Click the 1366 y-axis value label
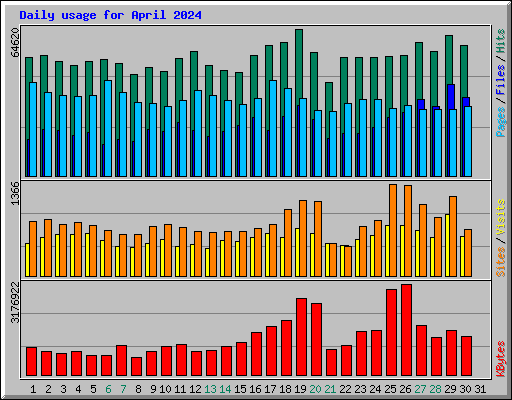The width and height of the screenshot is (512, 400). point(15,193)
